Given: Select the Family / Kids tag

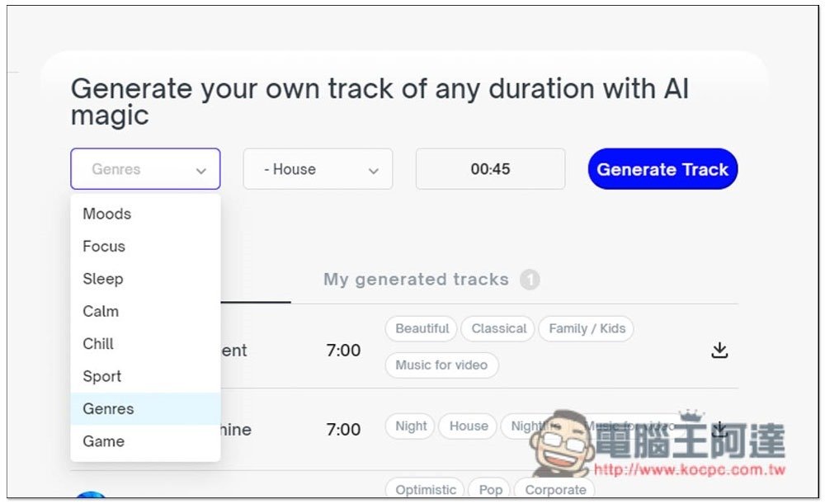Looking at the screenshot, I should pyautogui.click(x=587, y=328).
